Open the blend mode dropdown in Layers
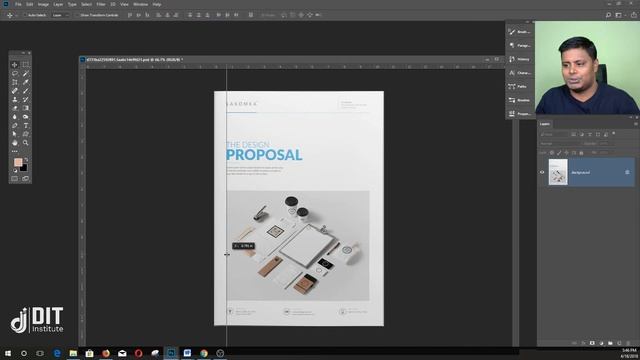The width and height of the screenshot is (640, 360). click(559, 144)
